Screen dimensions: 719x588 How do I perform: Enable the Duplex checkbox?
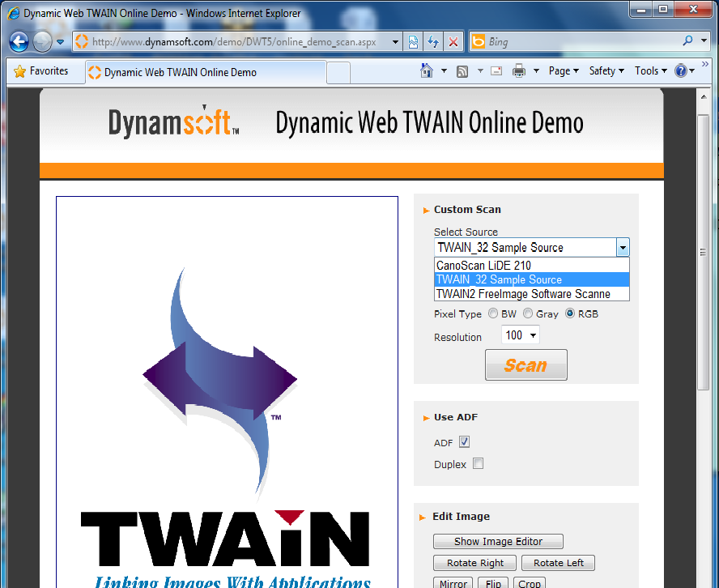click(478, 463)
